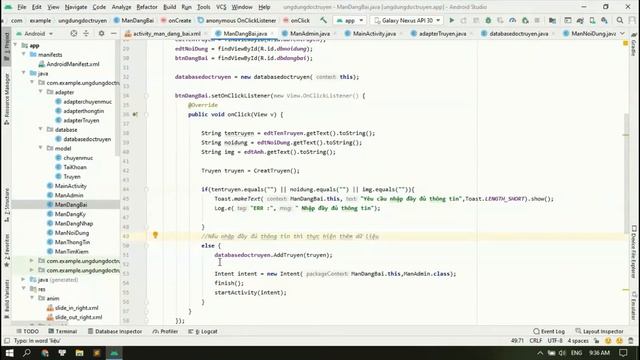Image resolution: width=640 pixels, height=360 pixels.
Task: Toggle the Structure tool window stripe button
Action: 7,205
